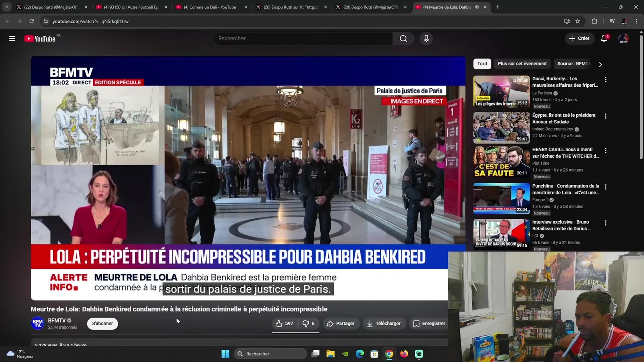Image resolution: width=644 pixels, height=362 pixels.
Task: Click the Enregistrer button
Action: pos(429,324)
